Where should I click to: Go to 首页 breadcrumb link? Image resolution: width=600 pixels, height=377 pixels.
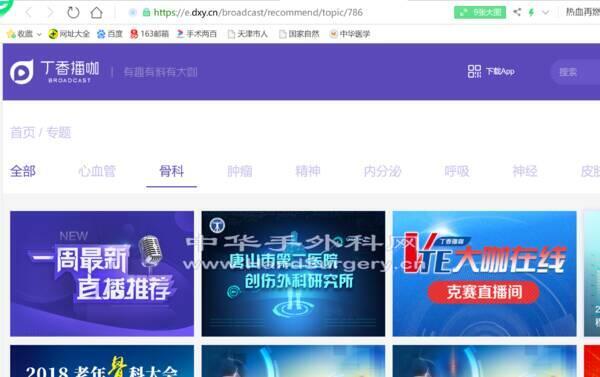click(x=23, y=133)
